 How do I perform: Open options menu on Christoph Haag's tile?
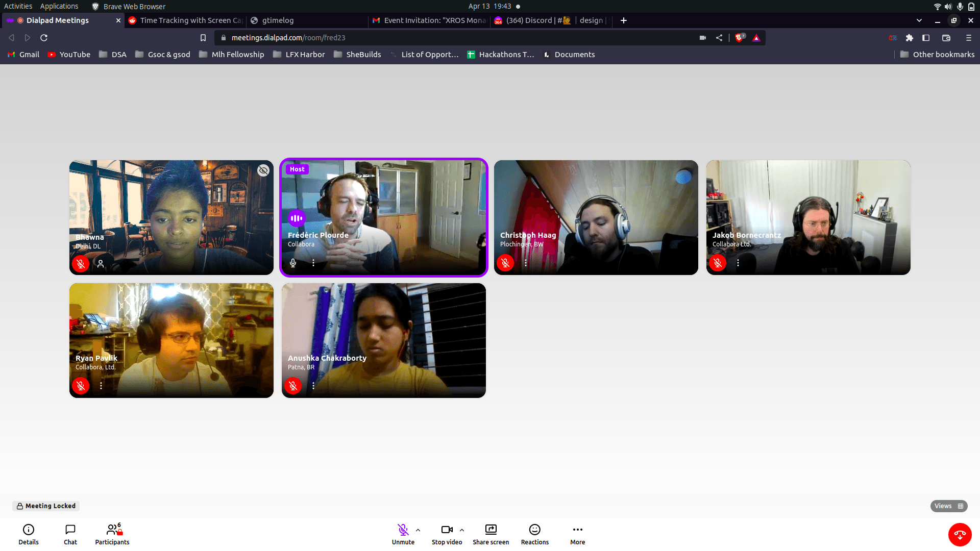click(x=526, y=263)
